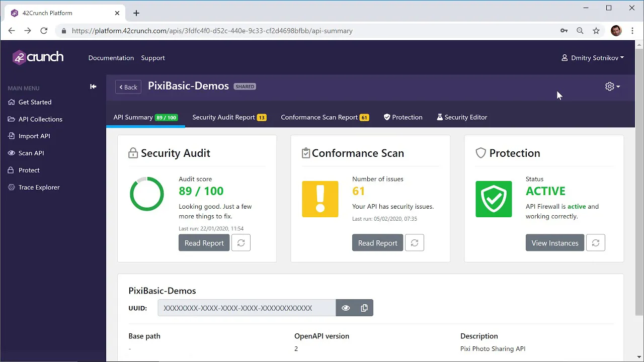The image size is (644, 362).
Task: Close the 42Crunch Platform tab
Action: [117, 13]
